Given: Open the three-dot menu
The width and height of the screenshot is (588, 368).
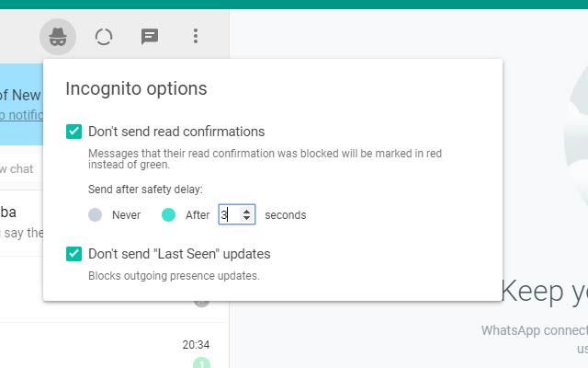Looking at the screenshot, I should tap(195, 37).
